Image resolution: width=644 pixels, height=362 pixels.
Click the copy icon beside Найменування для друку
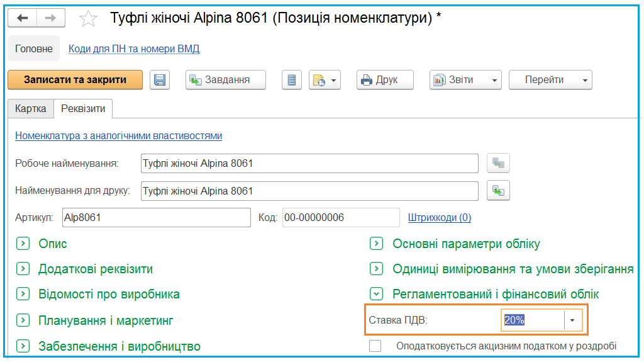498,191
